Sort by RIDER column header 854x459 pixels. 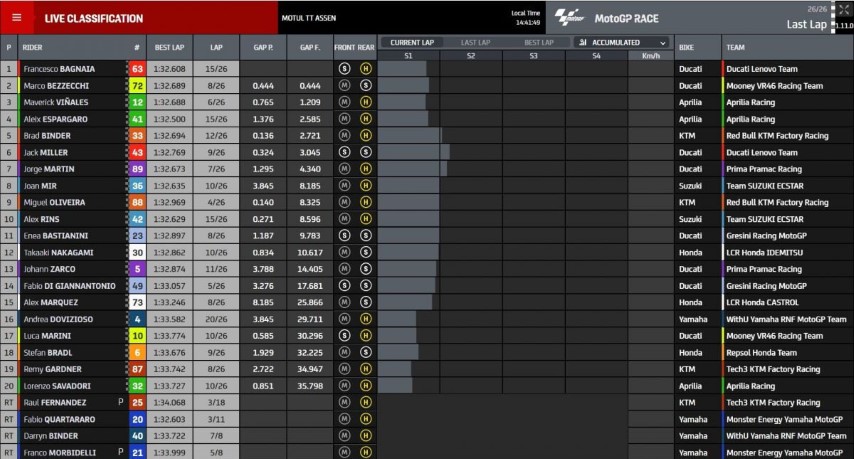tap(33, 47)
